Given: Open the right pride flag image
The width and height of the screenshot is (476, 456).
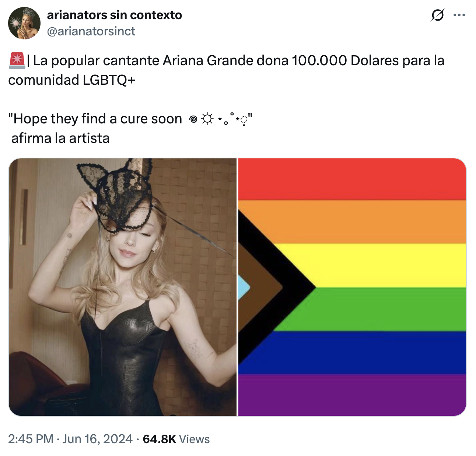Looking at the screenshot, I should (352, 287).
